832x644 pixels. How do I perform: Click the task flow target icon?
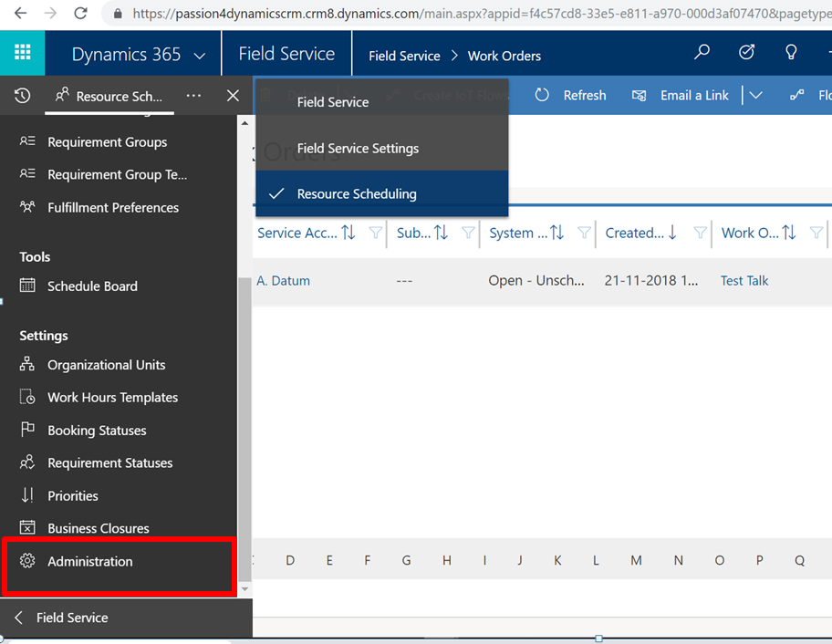(746, 53)
